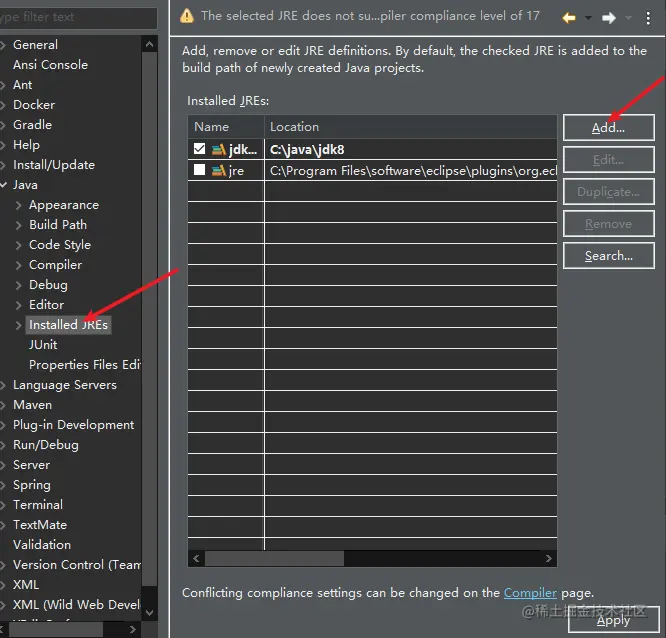Viewport: 666px width, 638px height.
Task: Select Installed JREs tree item
Action: click(x=68, y=325)
